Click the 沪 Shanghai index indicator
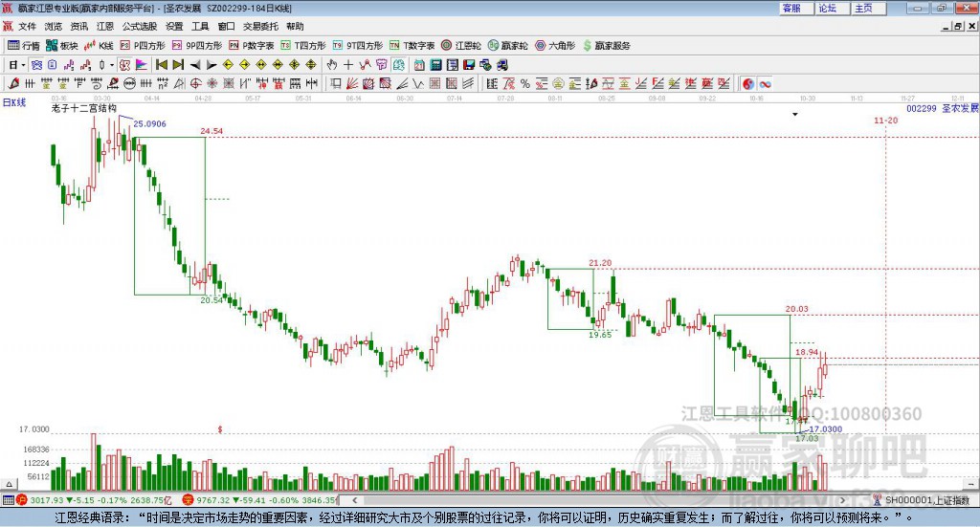This screenshot has height=527, width=980. coord(22,500)
